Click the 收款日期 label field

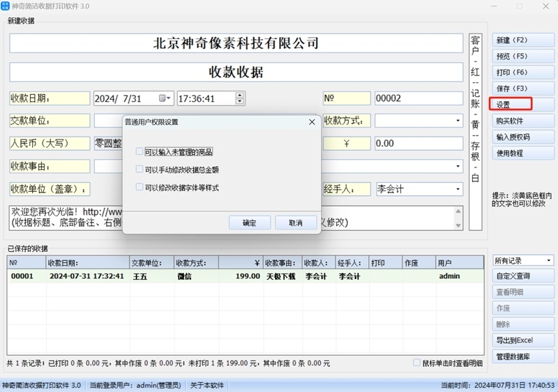point(50,98)
